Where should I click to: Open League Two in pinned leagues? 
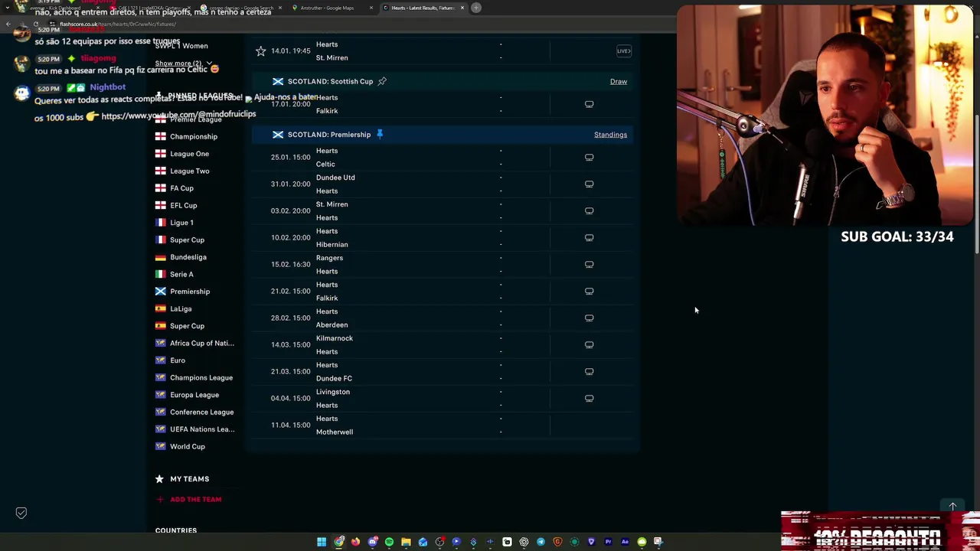[189, 171]
